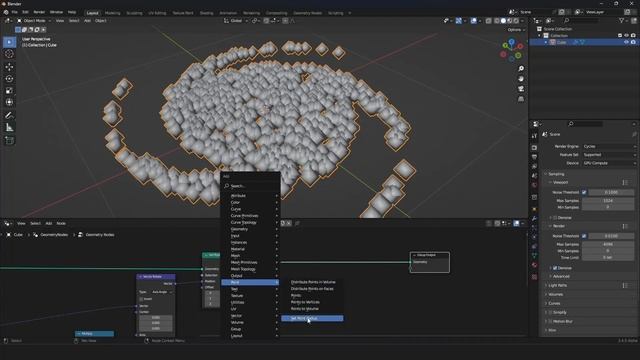
Task: Select the Scale tool
Action: [x=9, y=90]
